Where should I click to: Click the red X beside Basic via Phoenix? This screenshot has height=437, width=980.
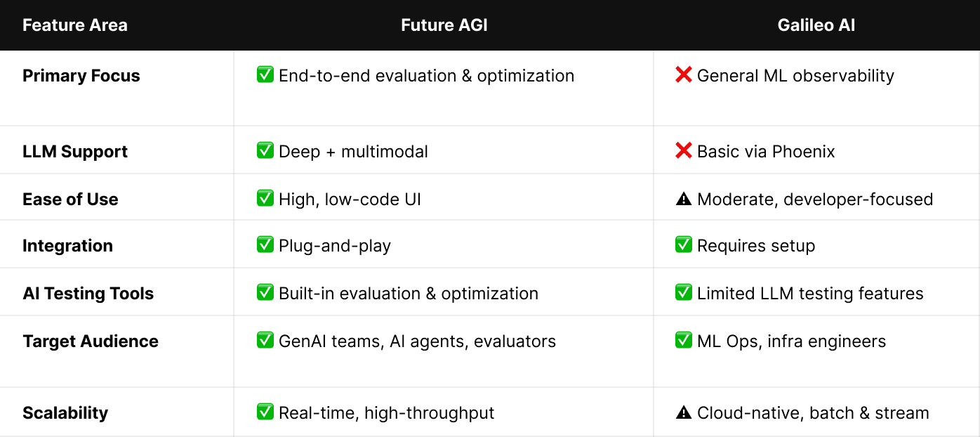(684, 150)
